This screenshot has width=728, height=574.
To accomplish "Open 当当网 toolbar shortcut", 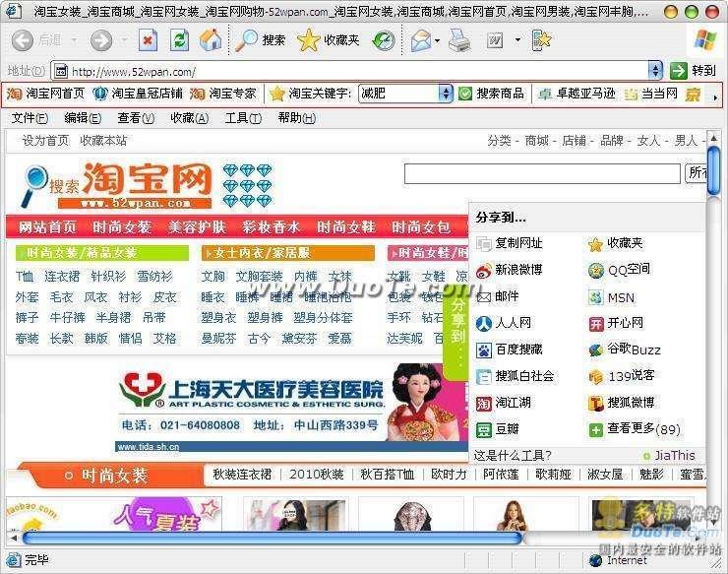I will tap(651, 94).
